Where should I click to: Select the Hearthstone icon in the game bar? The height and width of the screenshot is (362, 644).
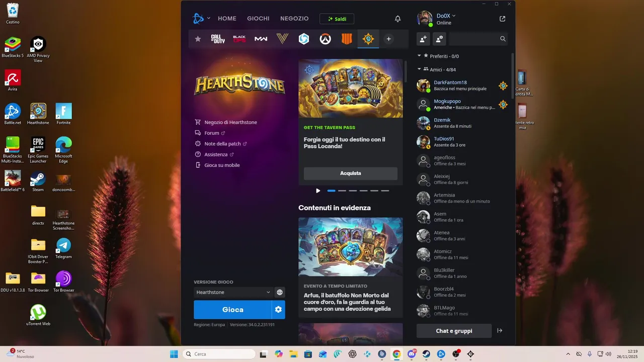coord(368,39)
